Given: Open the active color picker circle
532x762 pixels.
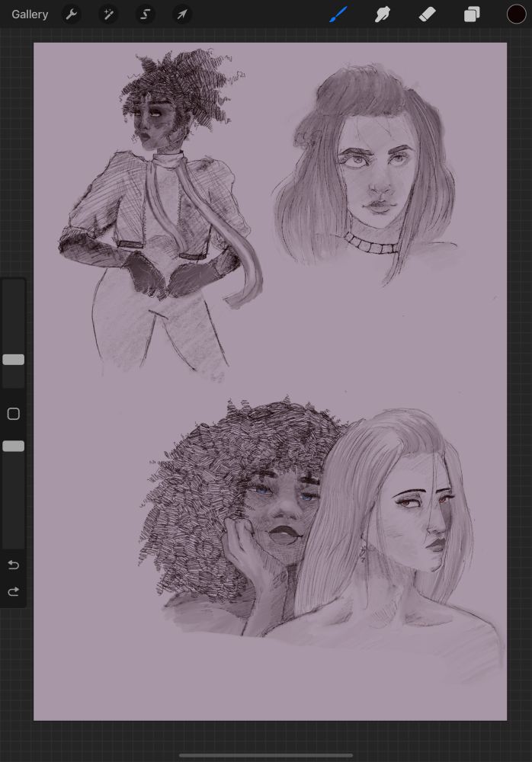Looking at the screenshot, I should click(516, 14).
